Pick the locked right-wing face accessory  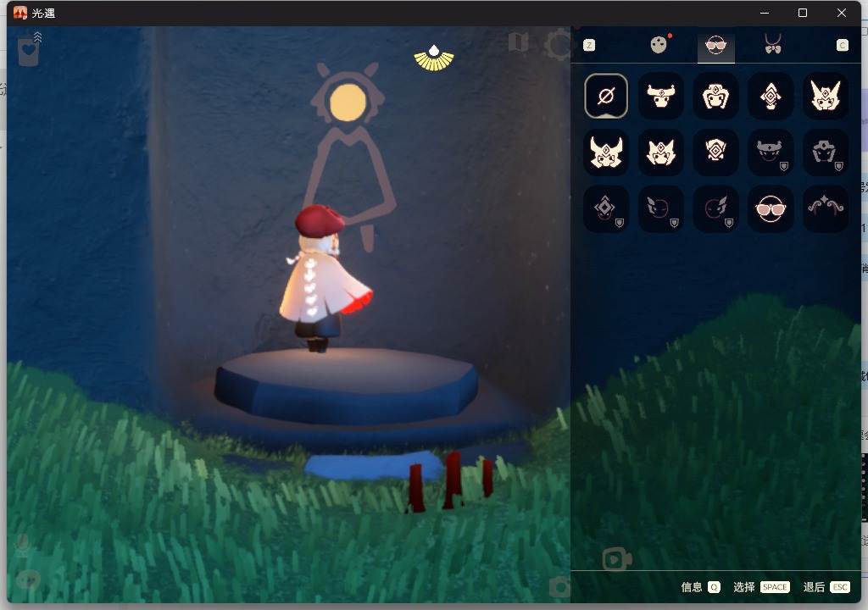[x=715, y=208]
